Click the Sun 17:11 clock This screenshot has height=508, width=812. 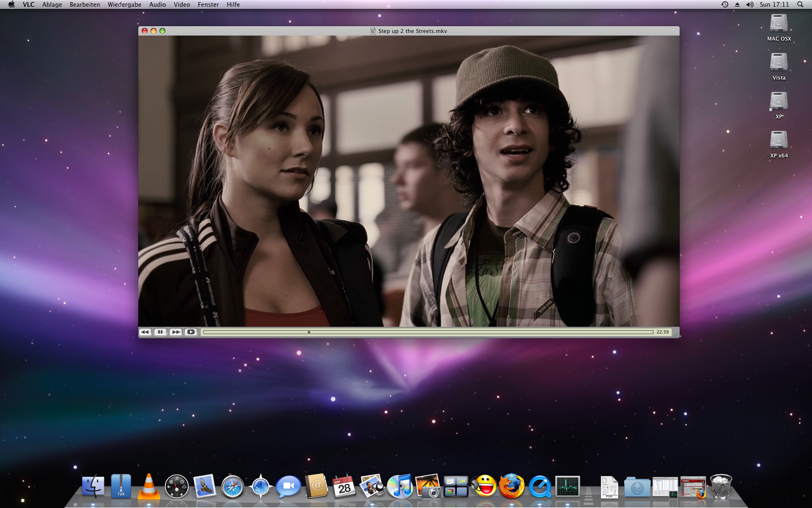[x=774, y=5]
